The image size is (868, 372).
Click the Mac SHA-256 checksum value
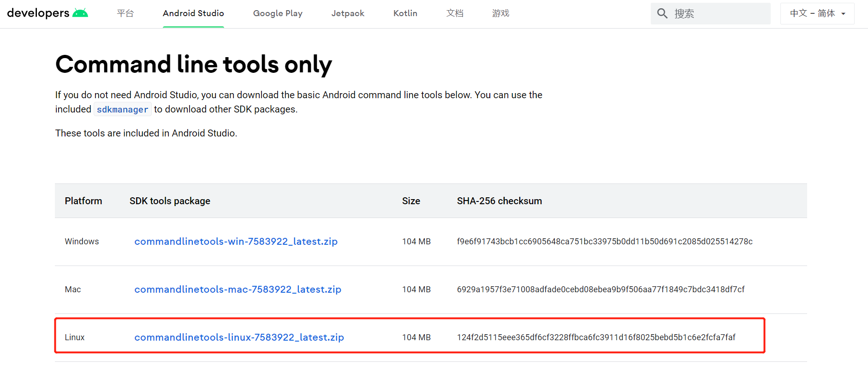[600, 289]
